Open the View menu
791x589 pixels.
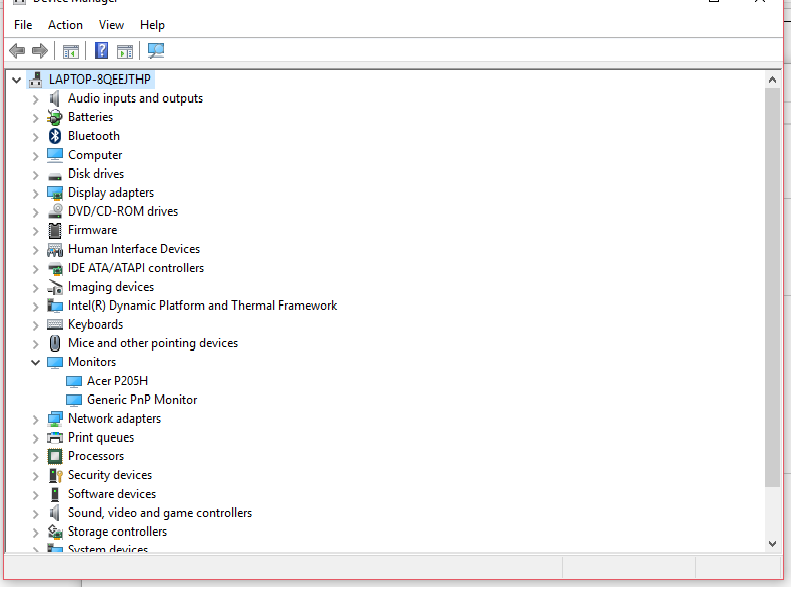(111, 25)
